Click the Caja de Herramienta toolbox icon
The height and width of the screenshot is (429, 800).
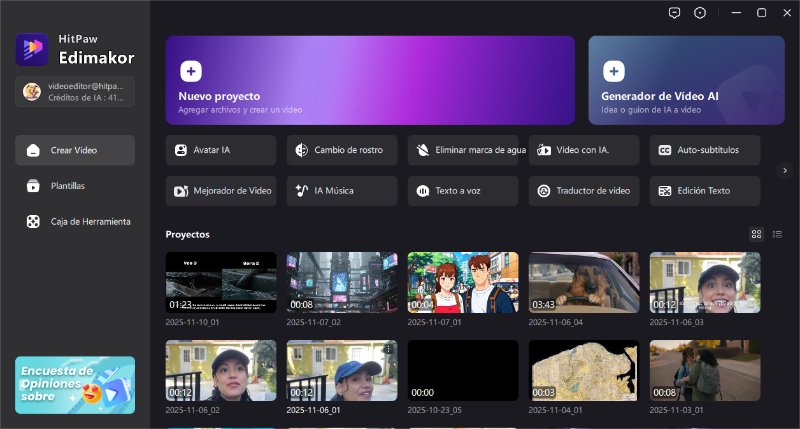pyautogui.click(x=33, y=221)
